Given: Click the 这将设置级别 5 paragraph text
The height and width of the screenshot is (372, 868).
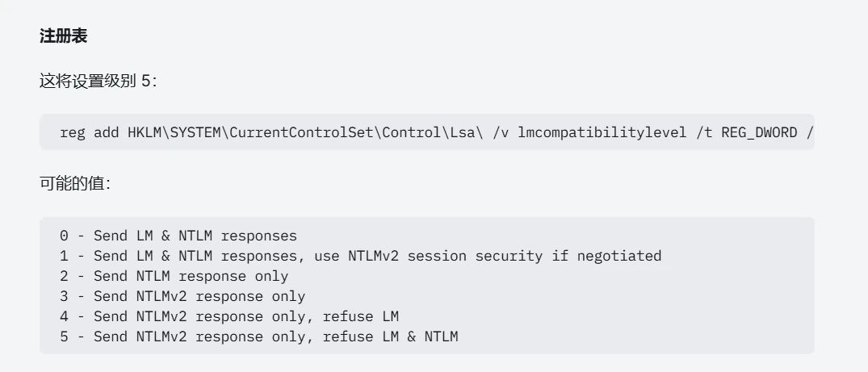Looking at the screenshot, I should (98, 82).
